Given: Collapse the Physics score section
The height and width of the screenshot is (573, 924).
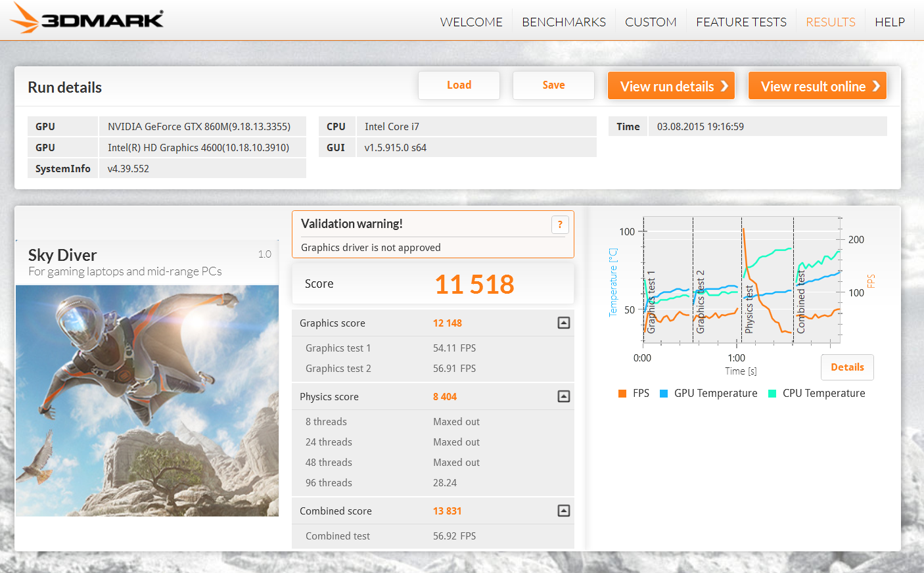Looking at the screenshot, I should tap(564, 396).
